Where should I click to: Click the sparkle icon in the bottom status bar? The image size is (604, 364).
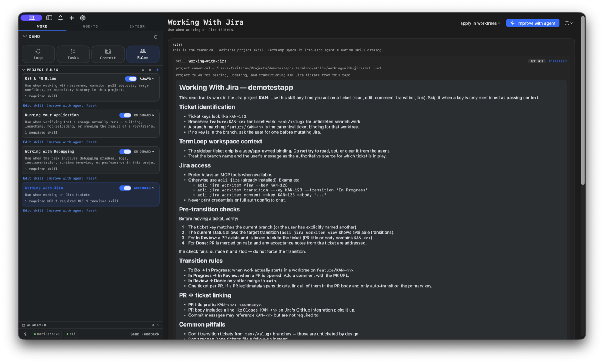pyautogui.click(x=25, y=334)
